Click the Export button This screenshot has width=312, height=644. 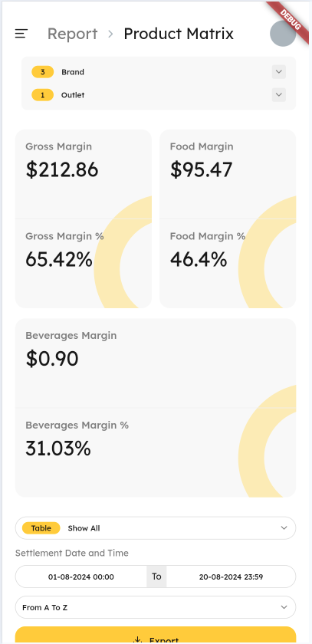[156, 636]
